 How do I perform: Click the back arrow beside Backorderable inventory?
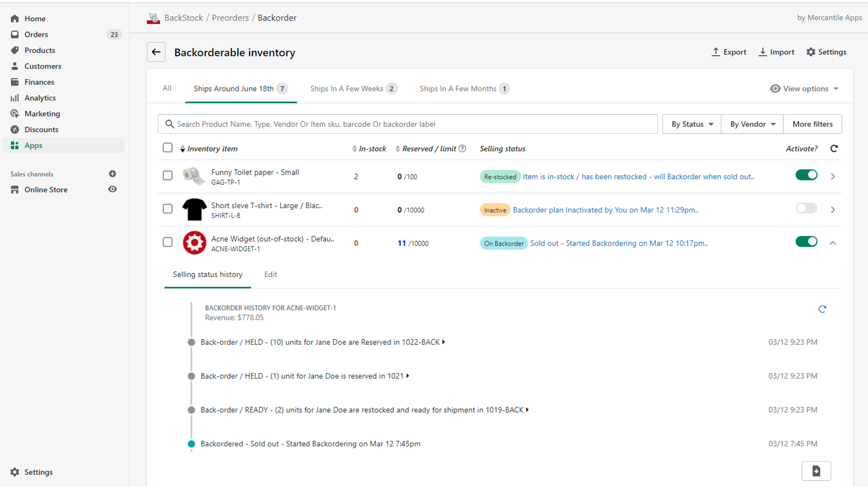(x=156, y=52)
